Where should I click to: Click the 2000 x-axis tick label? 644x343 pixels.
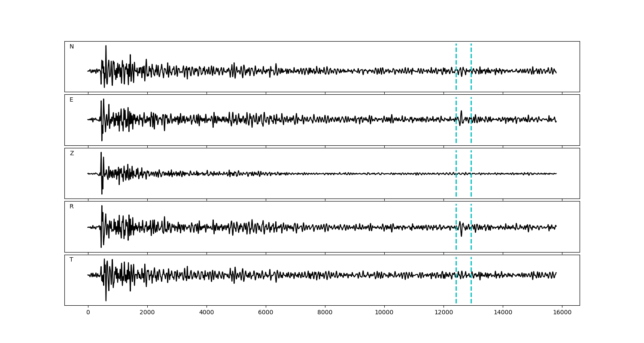point(147,313)
